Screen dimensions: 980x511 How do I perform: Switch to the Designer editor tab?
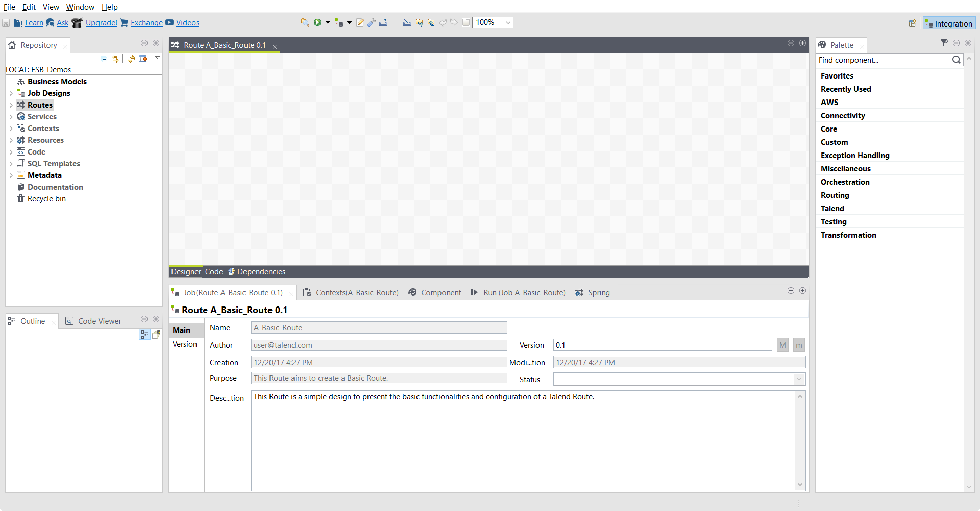[x=186, y=272]
